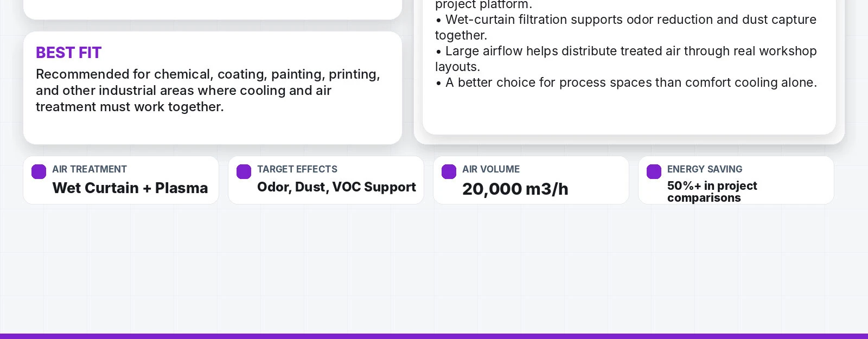
Task: Click the purple icon beside Air Treatment
Action: coord(39,171)
